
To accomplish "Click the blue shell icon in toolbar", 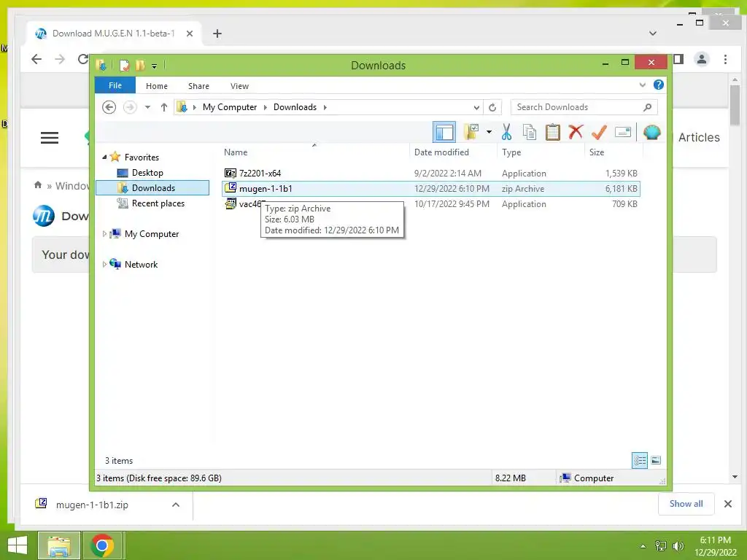I will click(x=651, y=132).
